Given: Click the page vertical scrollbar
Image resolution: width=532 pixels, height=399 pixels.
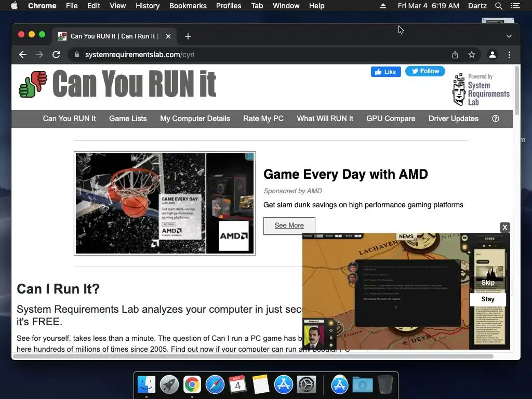Looking at the screenshot, I should tap(517, 91).
